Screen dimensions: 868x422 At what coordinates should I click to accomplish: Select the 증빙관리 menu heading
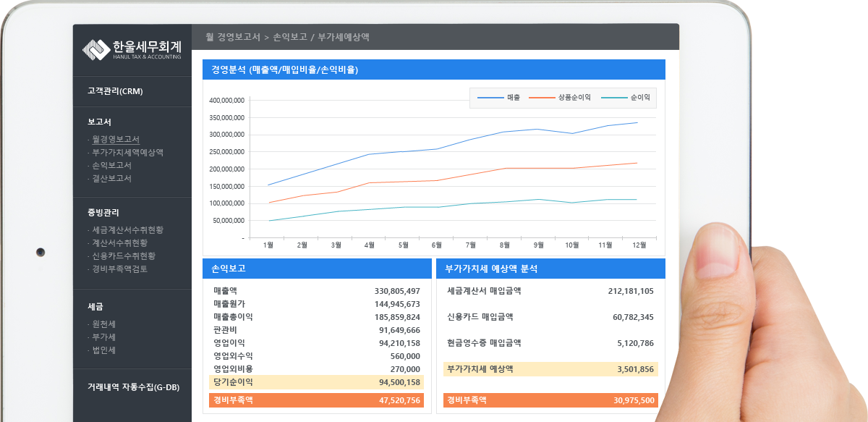coord(103,213)
